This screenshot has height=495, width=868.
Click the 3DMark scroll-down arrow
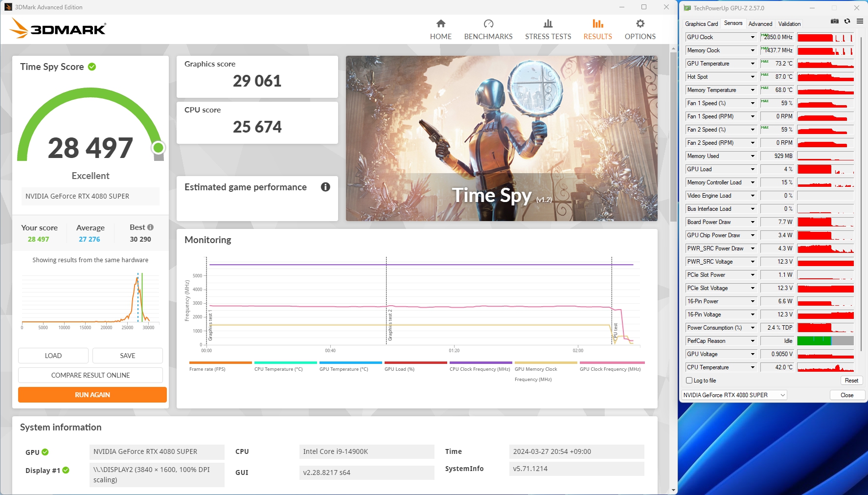674,490
